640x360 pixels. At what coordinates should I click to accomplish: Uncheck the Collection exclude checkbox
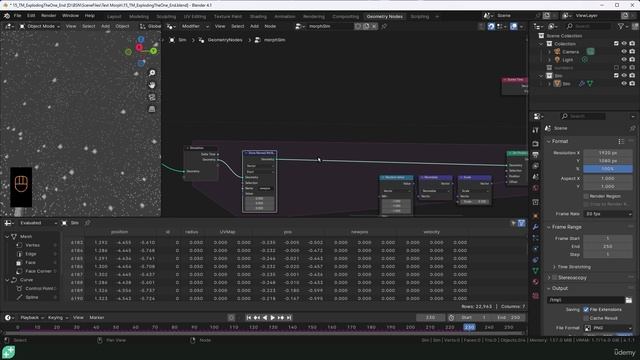point(616,44)
